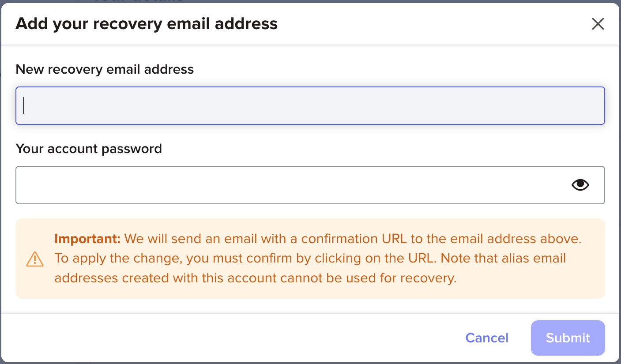Select the dialog title text
Screen dimensions: 621x364
pos(147,24)
